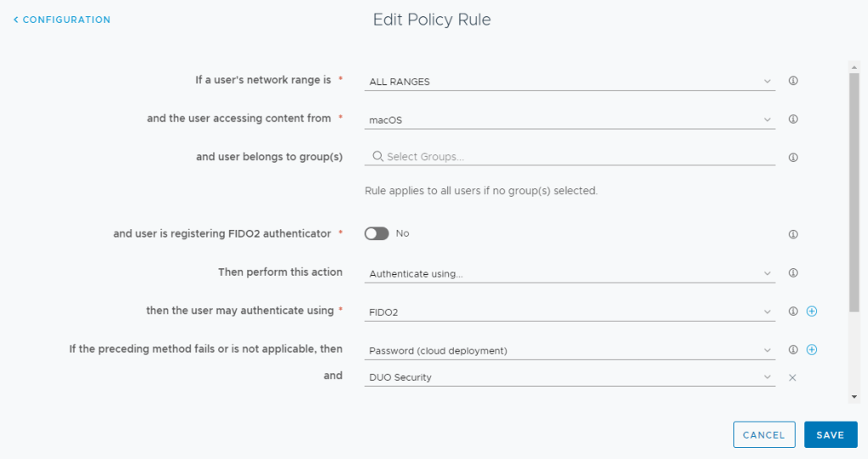Click info icon beside macOS device type field
Viewport: 868px width, 459px height.
click(x=793, y=120)
